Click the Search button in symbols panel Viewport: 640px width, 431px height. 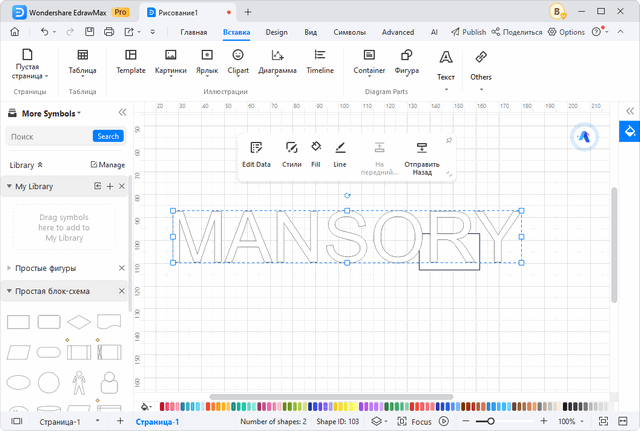tap(108, 136)
